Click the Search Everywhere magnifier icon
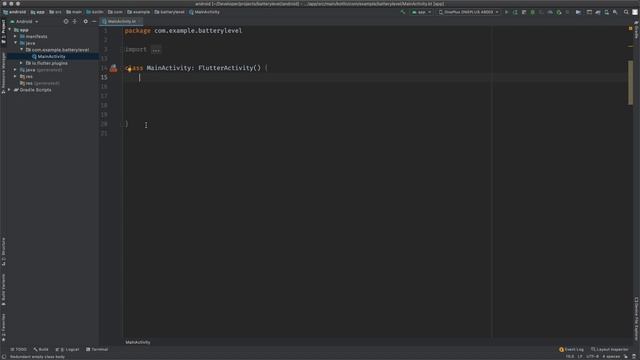Image resolution: width=640 pixels, height=360 pixels. point(626,12)
